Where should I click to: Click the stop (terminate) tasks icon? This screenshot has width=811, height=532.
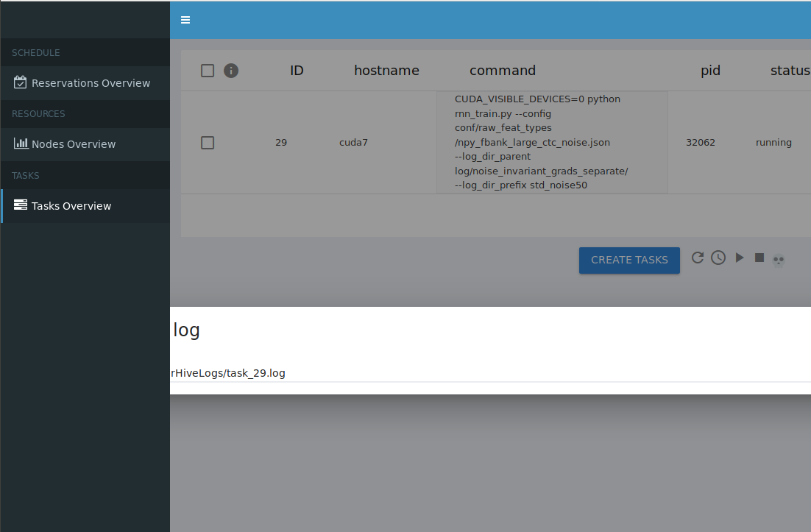click(759, 258)
